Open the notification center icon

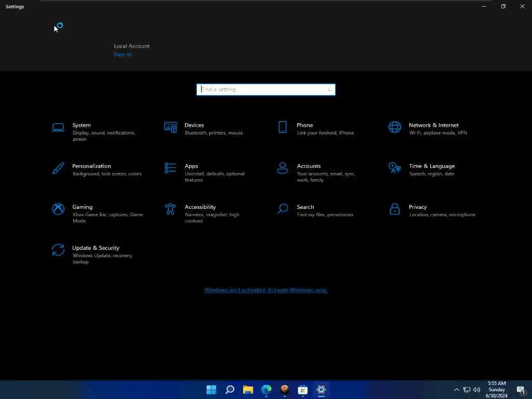point(521,390)
